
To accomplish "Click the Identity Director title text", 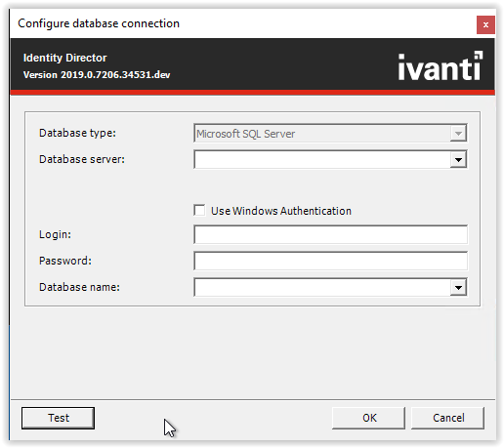I will (x=65, y=58).
